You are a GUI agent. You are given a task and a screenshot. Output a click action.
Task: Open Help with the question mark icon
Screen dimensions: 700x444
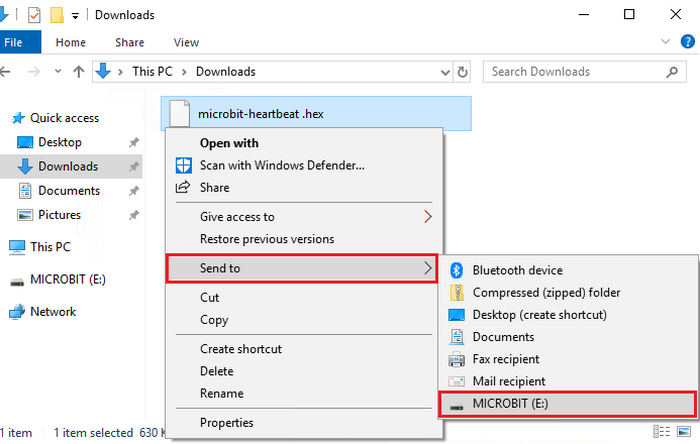point(688,42)
